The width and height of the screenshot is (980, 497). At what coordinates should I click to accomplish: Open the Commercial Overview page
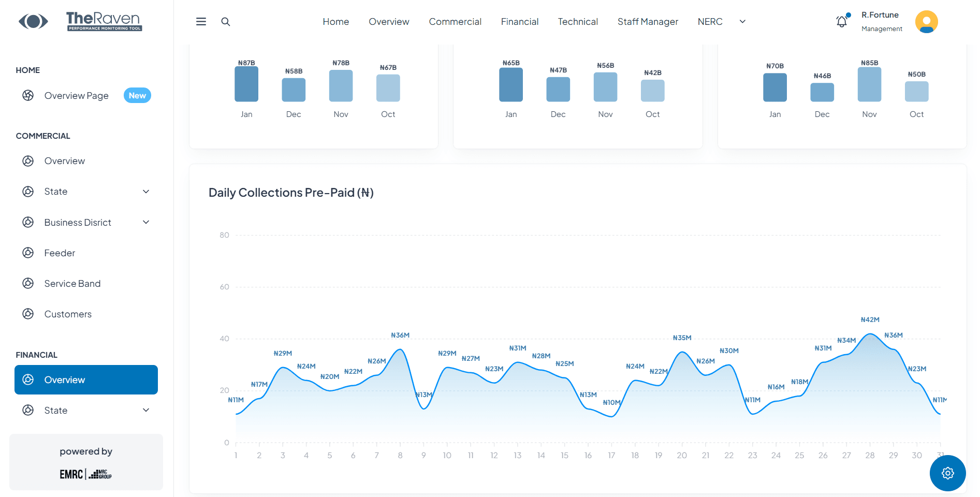(64, 160)
